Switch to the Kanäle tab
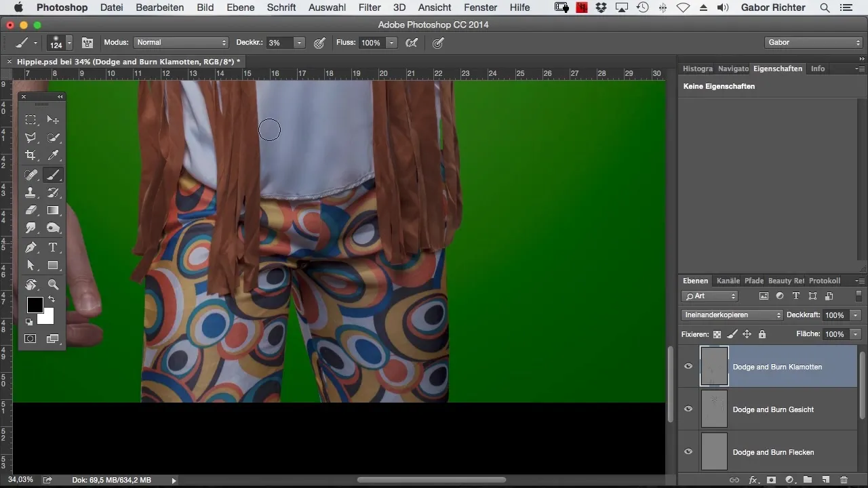 (x=728, y=281)
